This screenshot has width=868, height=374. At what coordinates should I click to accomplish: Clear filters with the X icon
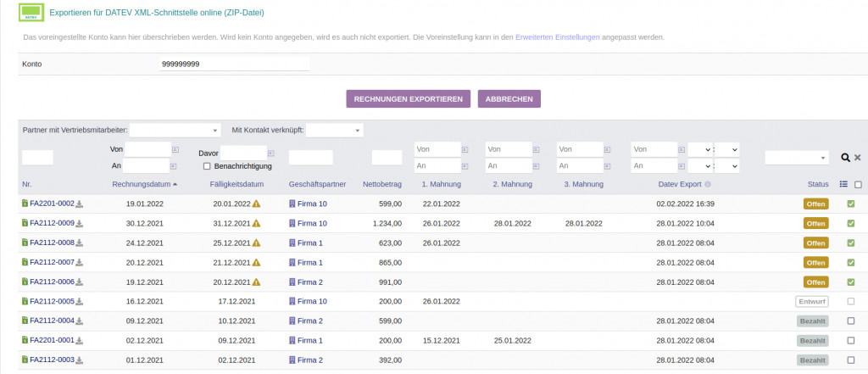[x=858, y=158]
